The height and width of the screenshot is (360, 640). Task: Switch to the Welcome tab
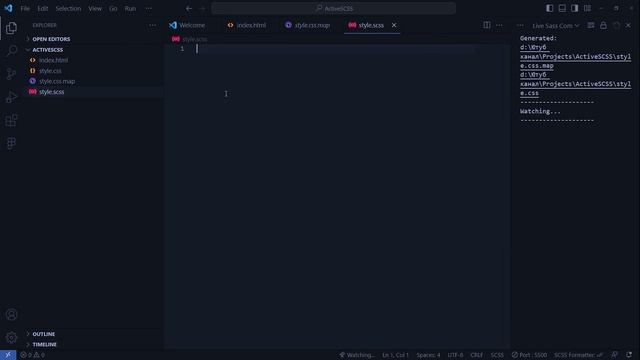coord(192,25)
